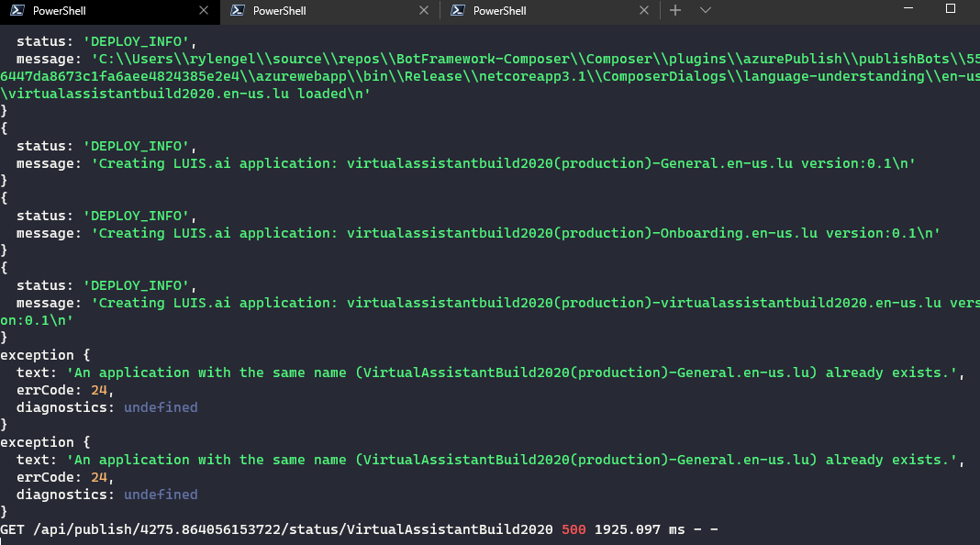Click the second 'errCode: 24' value
The width and height of the screenshot is (980, 545).
tap(99, 477)
